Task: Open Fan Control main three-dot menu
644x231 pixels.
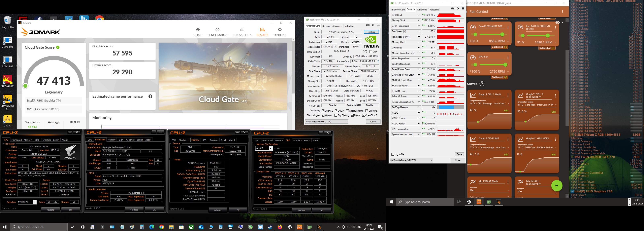Action: point(562,12)
